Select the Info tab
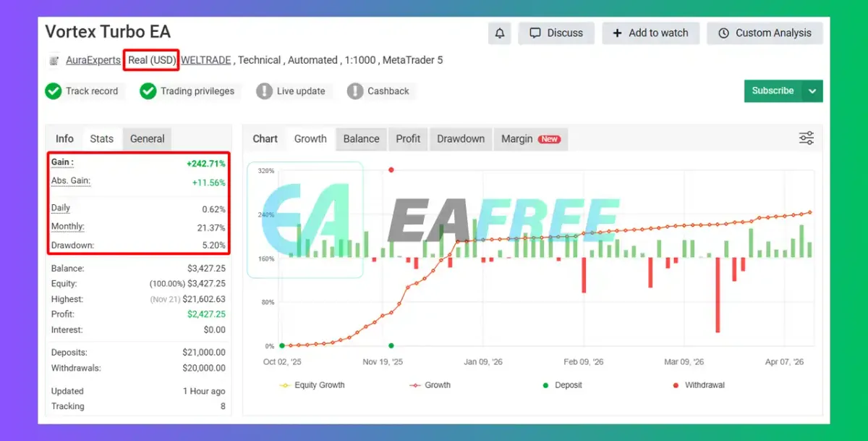Screen dimensions: 868x441 pyautogui.click(x=64, y=139)
